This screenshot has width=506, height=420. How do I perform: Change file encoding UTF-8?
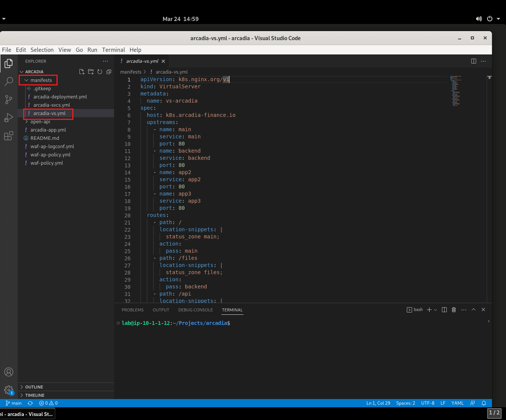428,403
